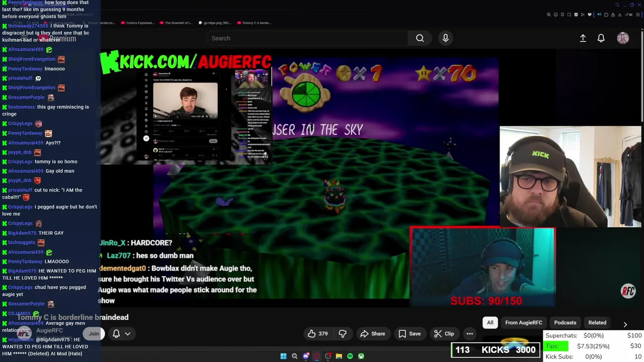Click the RFC watermark logo on video

click(x=628, y=291)
